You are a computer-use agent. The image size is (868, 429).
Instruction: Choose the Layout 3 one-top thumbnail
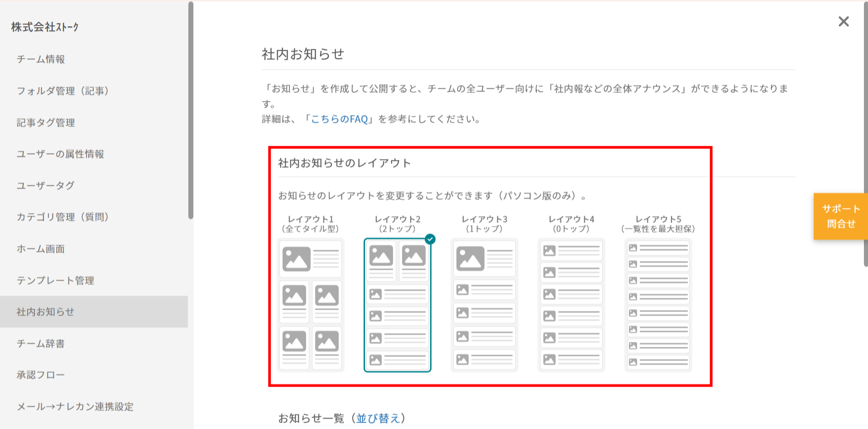[x=484, y=305]
